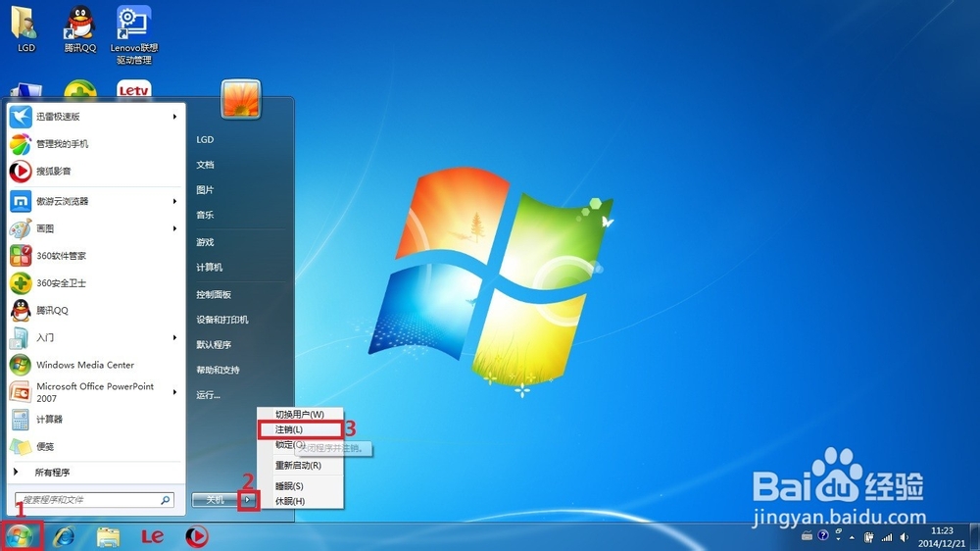980x551 pixels.
Task: Open 文档 documents library
Action: click(x=205, y=165)
